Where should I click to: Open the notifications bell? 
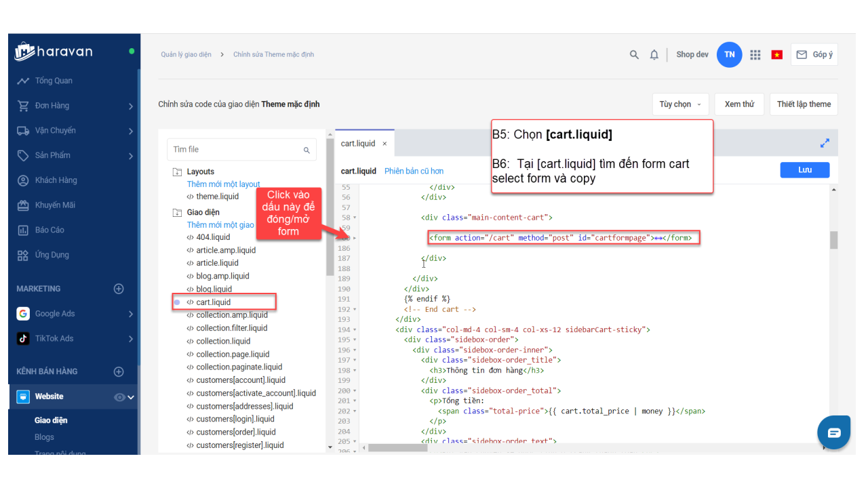(654, 55)
